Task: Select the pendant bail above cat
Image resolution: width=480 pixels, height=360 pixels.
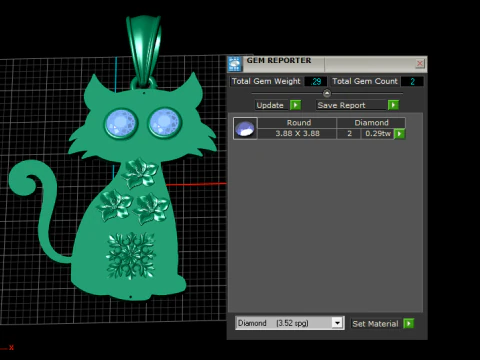Action: pos(144,50)
